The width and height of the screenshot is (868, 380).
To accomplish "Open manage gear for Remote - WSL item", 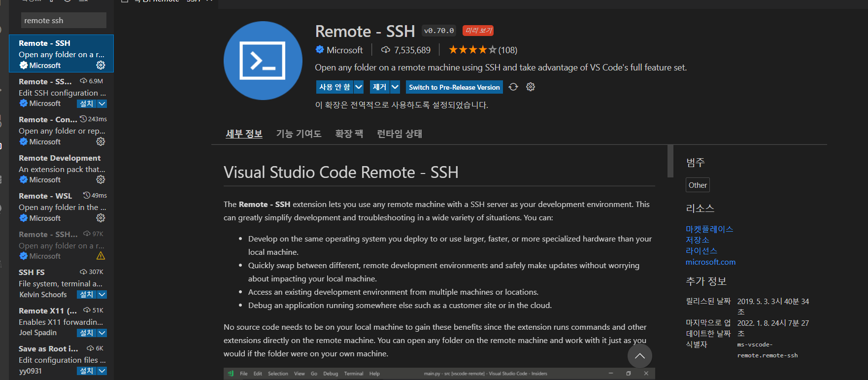I will click(x=100, y=218).
